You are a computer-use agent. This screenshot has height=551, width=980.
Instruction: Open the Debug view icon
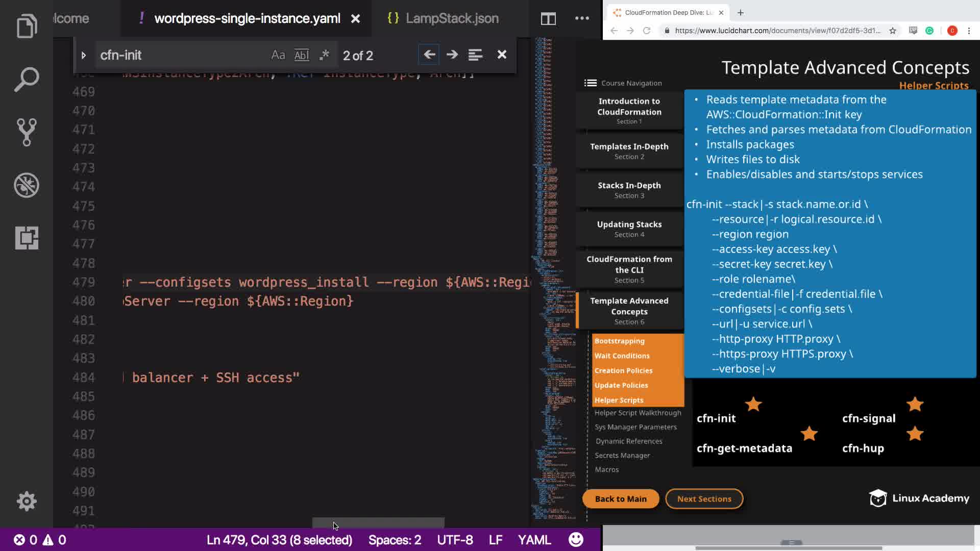coord(27,185)
